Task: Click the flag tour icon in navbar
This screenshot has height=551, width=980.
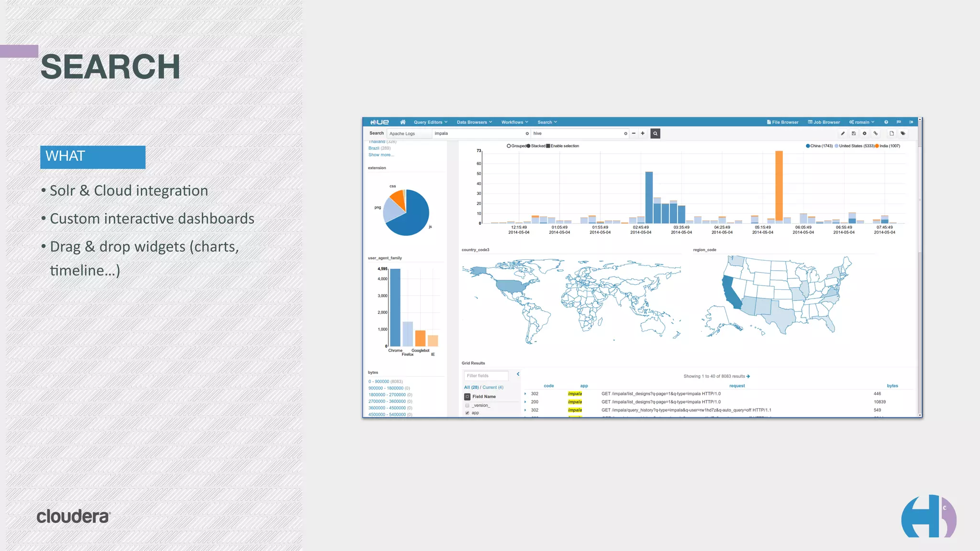Action: [x=899, y=122]
